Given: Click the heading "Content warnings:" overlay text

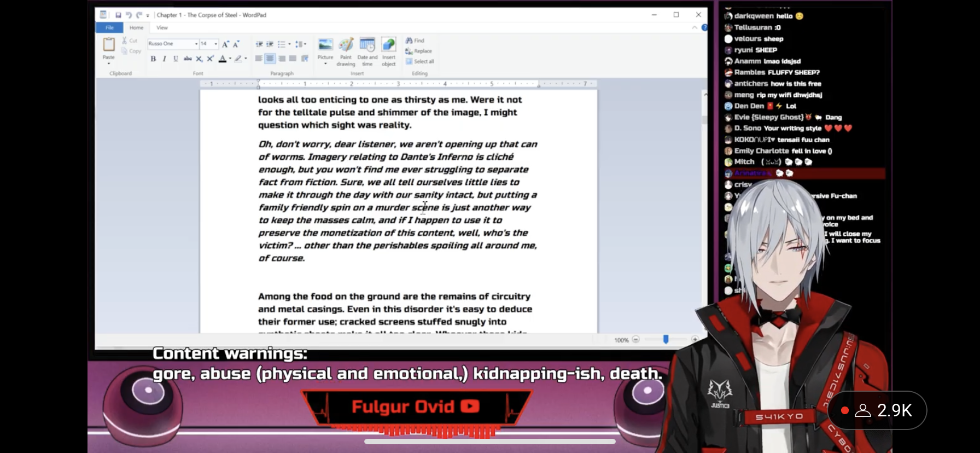Looking at the screenshot, I should coord(230,353).
